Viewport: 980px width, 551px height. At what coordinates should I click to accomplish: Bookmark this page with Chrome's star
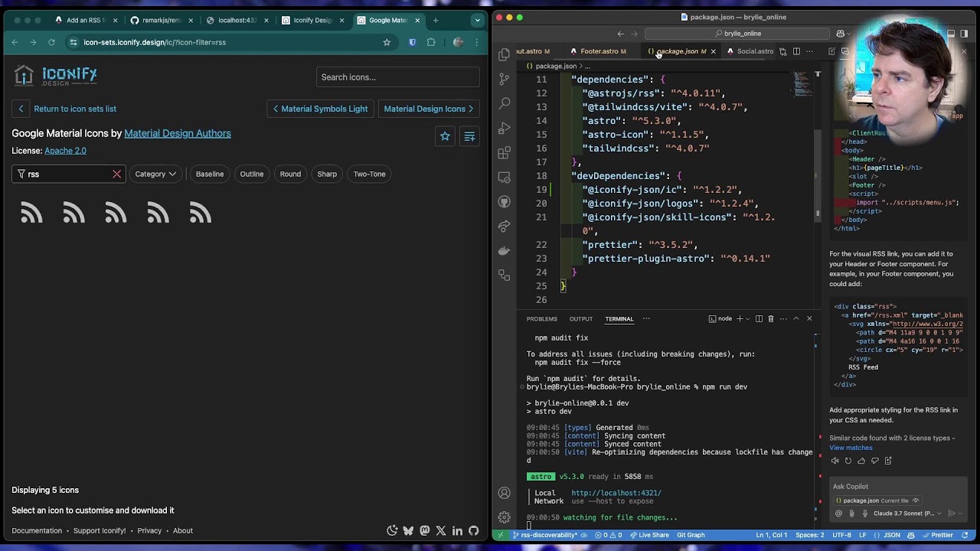point(387,42)
